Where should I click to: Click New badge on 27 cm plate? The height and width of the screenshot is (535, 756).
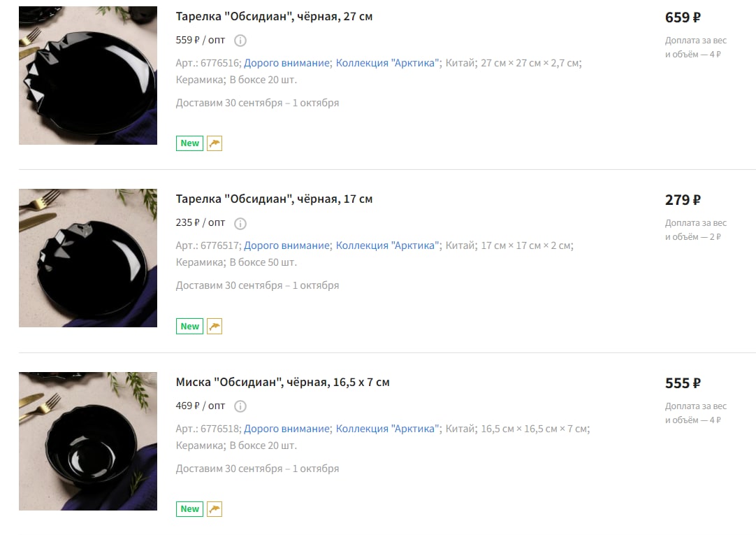pyautogui.click(x=189, y=143)
